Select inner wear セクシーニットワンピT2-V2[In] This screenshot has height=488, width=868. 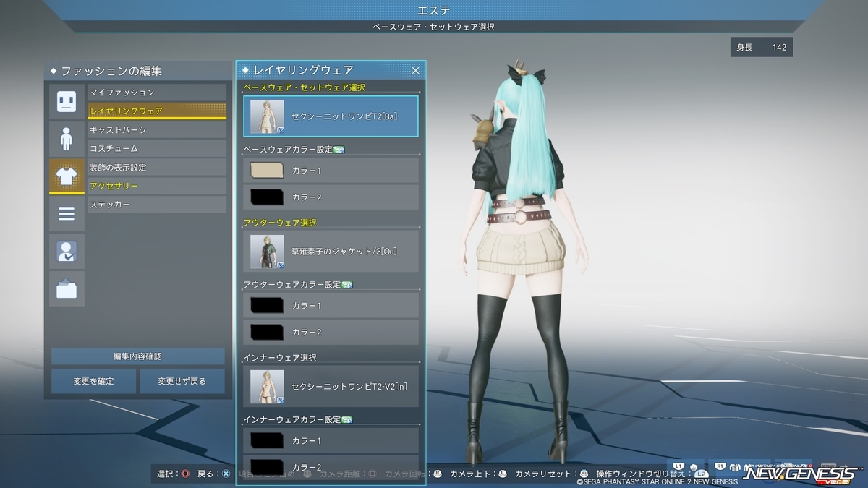pyautogui.click(x=331, y=387)
